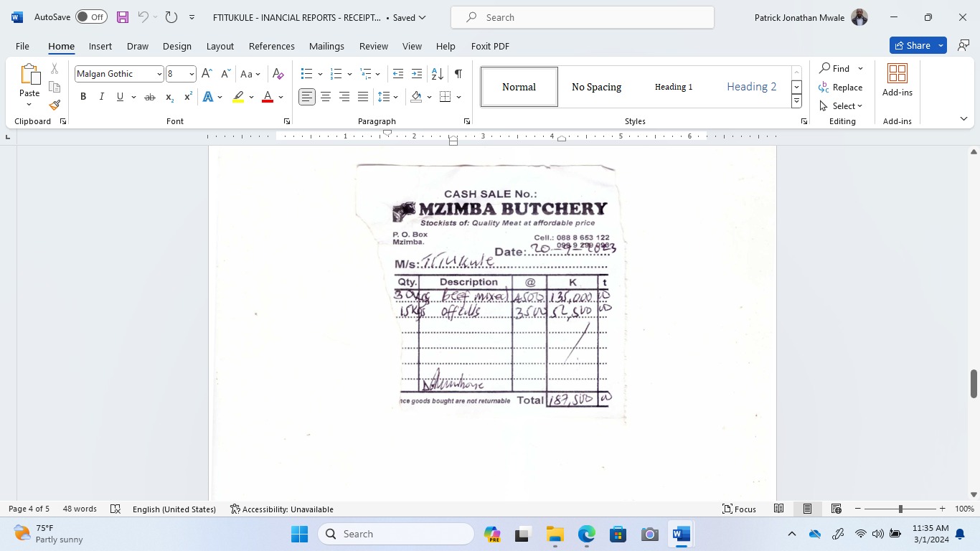Decrease paragraph indent
980x551 pixels.
[x=398, y=74]
